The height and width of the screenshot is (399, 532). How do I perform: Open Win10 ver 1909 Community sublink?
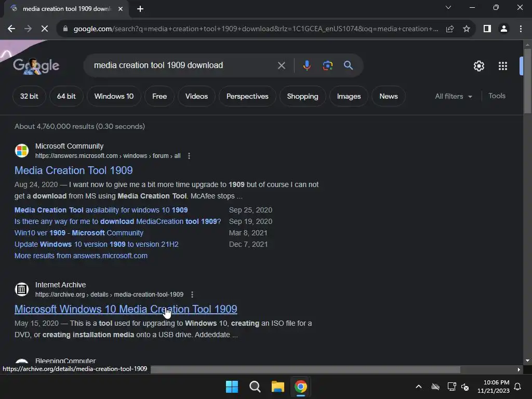click(79, 233)
